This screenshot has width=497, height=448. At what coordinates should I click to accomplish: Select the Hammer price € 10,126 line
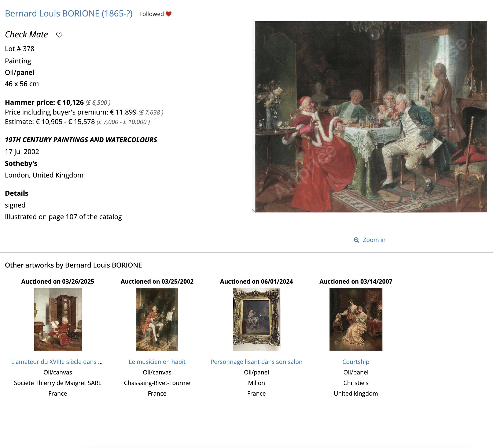tap(58, 102)
